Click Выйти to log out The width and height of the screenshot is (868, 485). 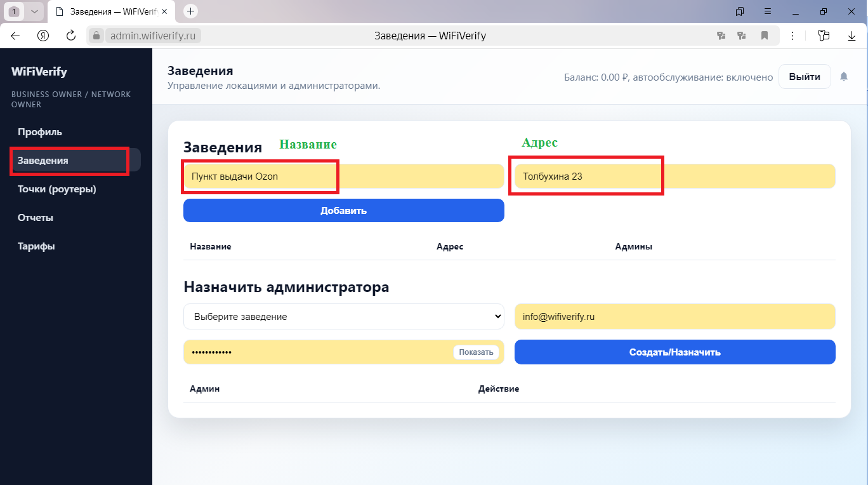804,76
